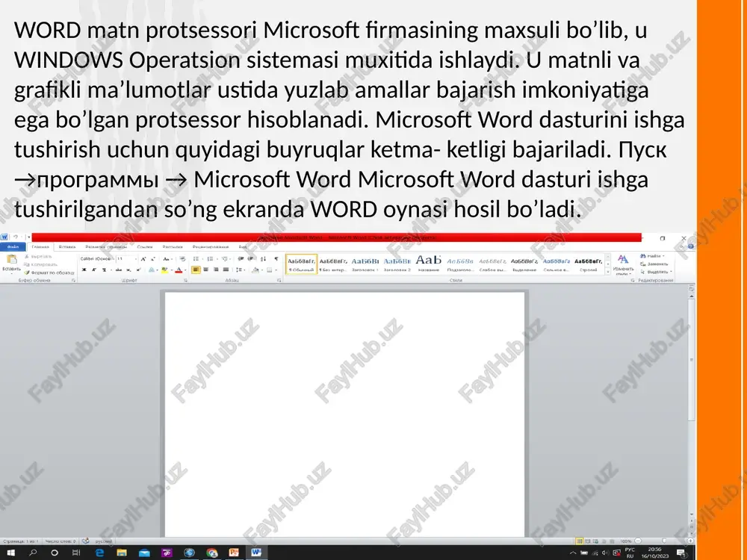Screen dimensions: 747x560
Task: Toggle superscript formatting
Action: coord(139,270)
